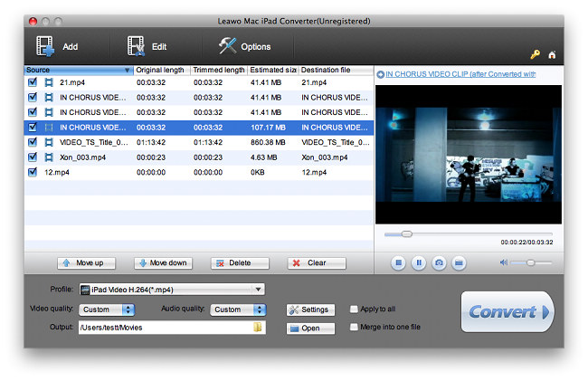The image size is (588, 381).
Task: Click the video preview frame
Action: 469,154
